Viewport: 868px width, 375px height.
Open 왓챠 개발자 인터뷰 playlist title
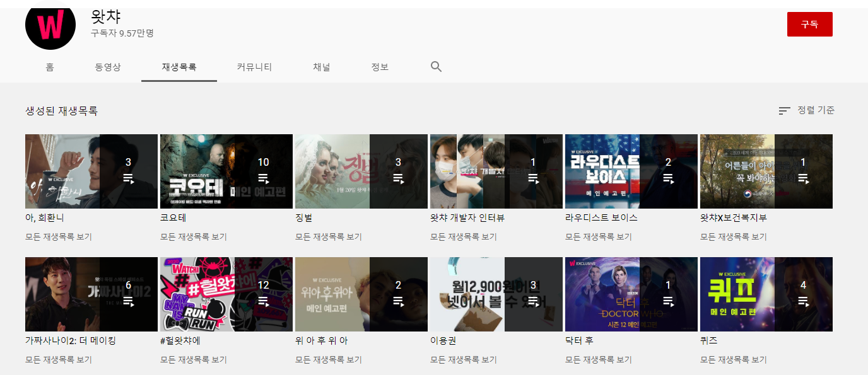point(467,218)
